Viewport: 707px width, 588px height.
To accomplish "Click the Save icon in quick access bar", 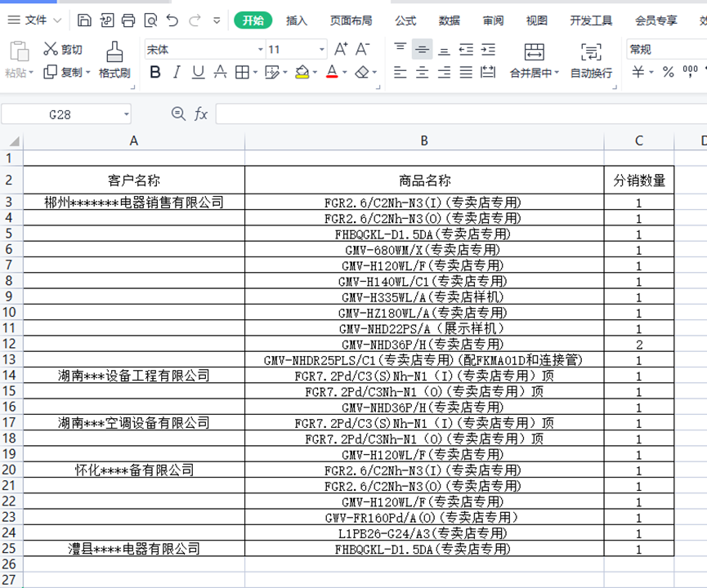I will pos(84,20).
